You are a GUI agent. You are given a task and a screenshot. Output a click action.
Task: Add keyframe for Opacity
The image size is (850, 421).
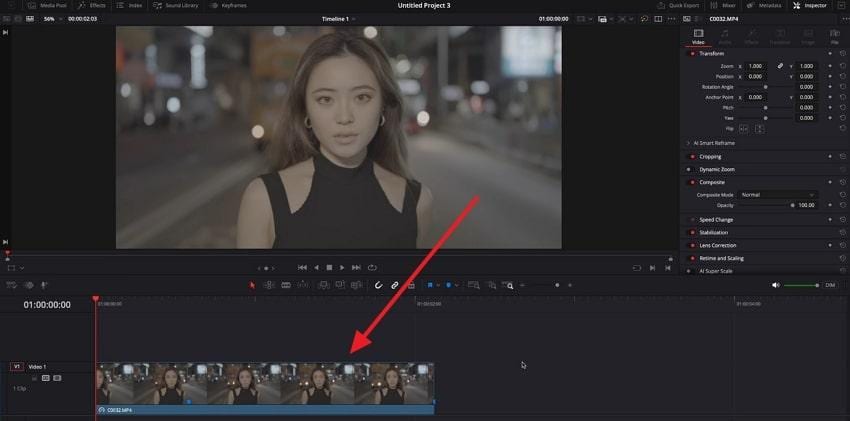click(830, 205)
